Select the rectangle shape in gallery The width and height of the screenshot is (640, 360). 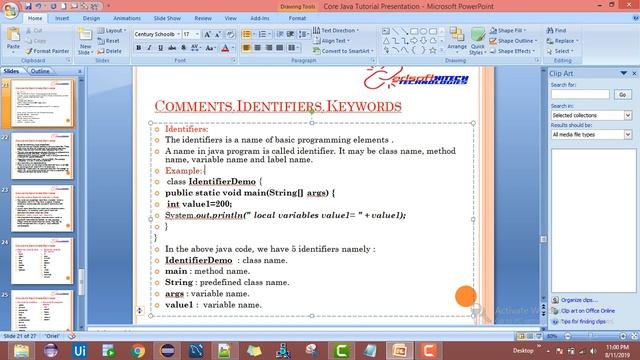point(414,31)
